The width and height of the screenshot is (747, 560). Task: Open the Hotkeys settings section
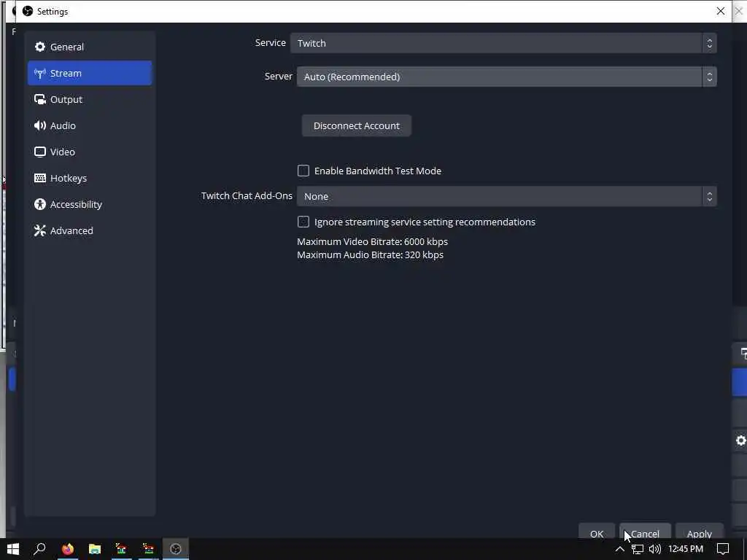pyautogui.click(x=90, y=178)
